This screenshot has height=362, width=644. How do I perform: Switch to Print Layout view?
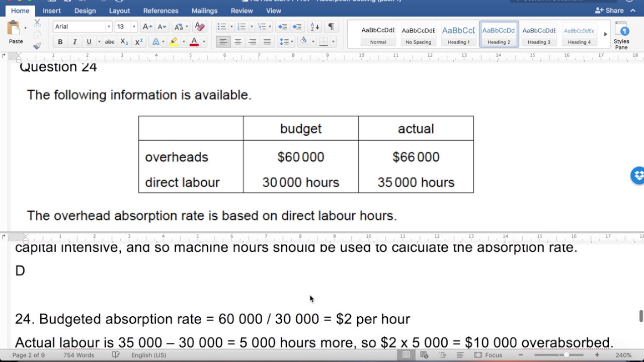click(x=406, y=355)
